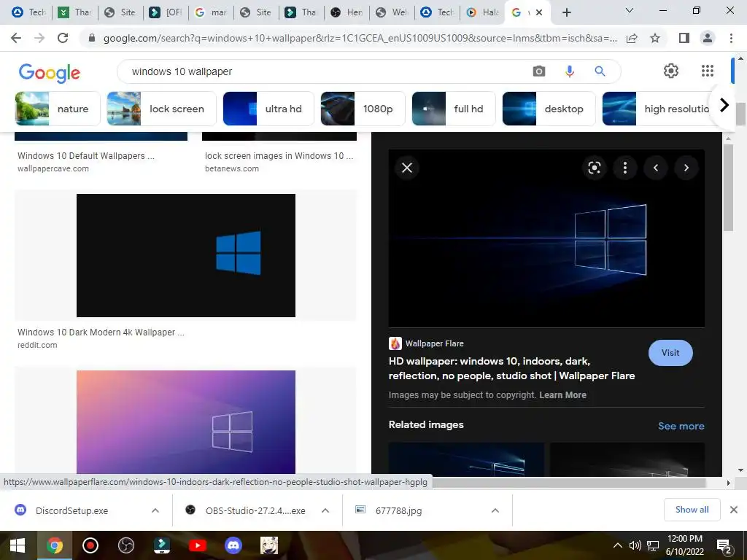The image size is (747, 560).
Task: Select the nature filter chip
Action: coord(58,109)
